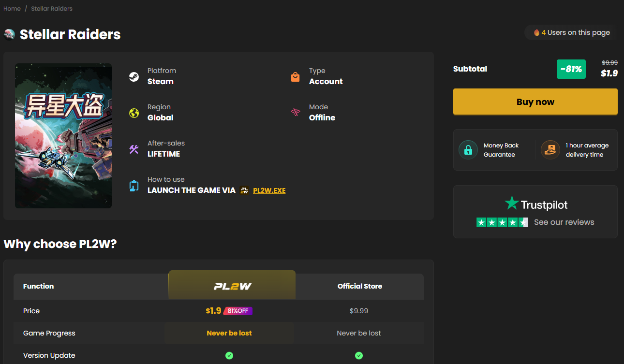Click the Stellar Raiders page heading
The height and width of the screenshot is (364, 624).
pos(70,34)
